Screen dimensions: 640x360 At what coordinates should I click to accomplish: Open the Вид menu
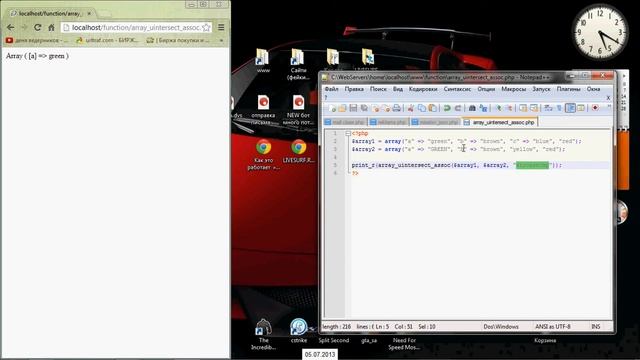pyautogui.click(x=398, y=89)
